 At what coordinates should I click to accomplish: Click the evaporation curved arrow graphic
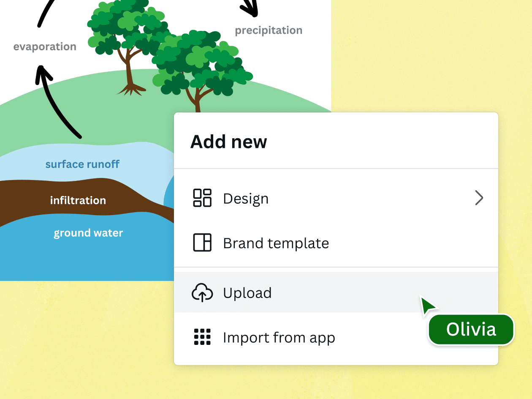(x=59, y=101)
